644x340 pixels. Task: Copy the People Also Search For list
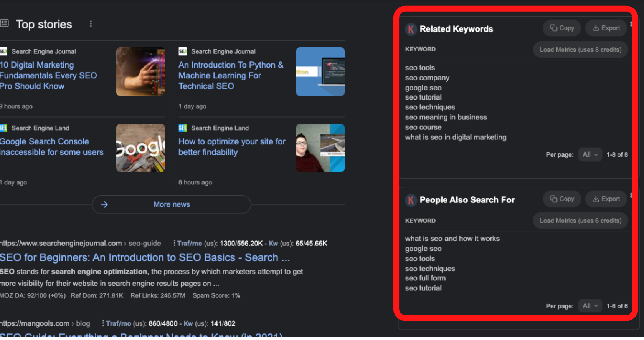click(x=562, y=199)
